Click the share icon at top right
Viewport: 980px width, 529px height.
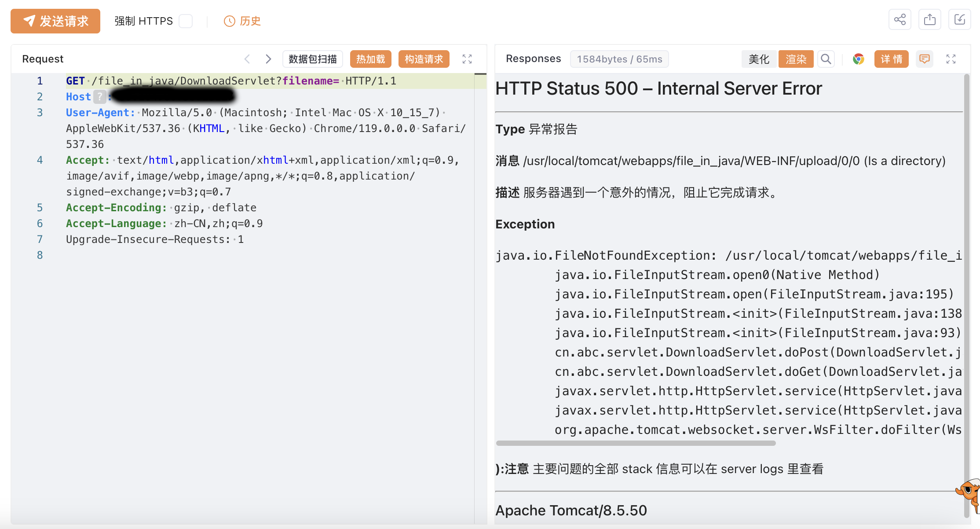(x=900, y=20)
